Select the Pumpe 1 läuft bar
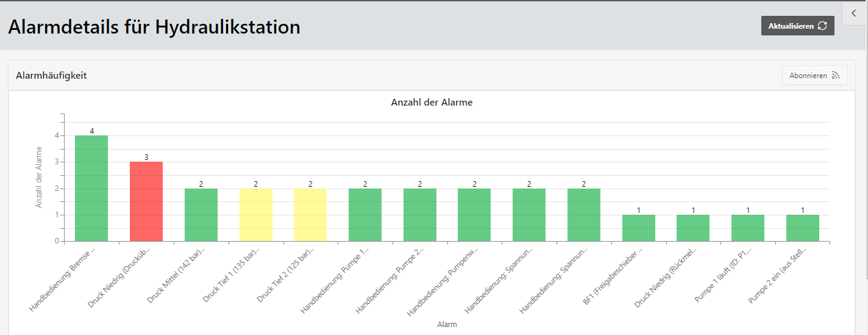The width and height of the screenshot is (868, 335). point(748,228)
